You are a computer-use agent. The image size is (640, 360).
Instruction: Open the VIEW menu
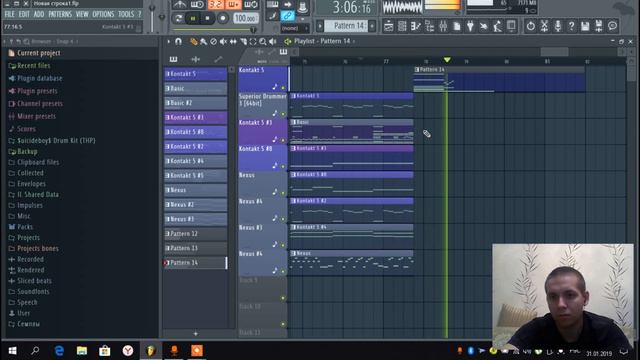pos(82,14)
